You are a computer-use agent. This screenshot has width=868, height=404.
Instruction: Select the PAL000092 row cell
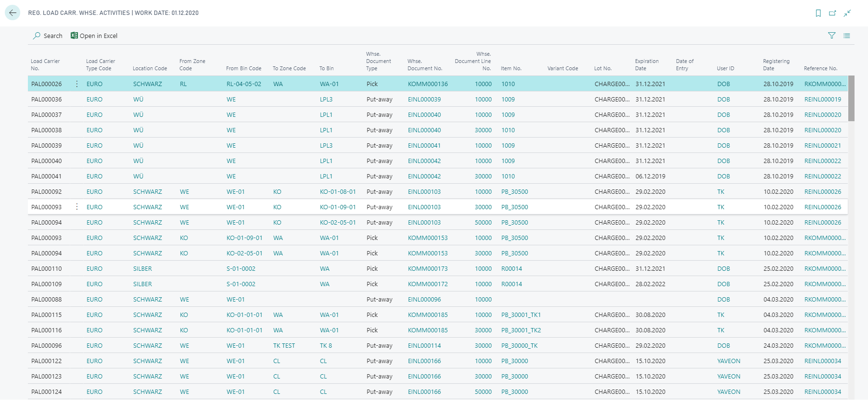(x=47, y=192)
